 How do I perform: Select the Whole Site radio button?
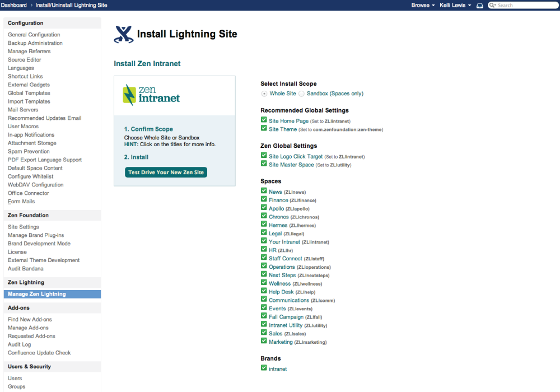click(264, 94)
